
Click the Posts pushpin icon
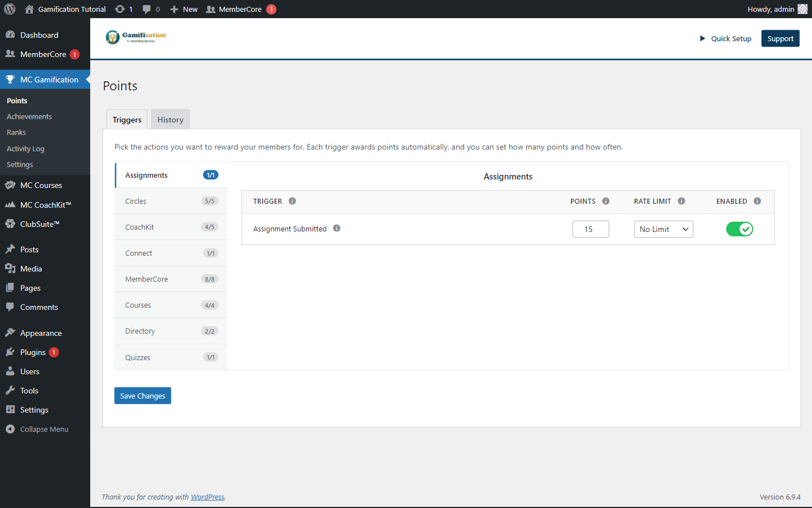click(10, 249)
